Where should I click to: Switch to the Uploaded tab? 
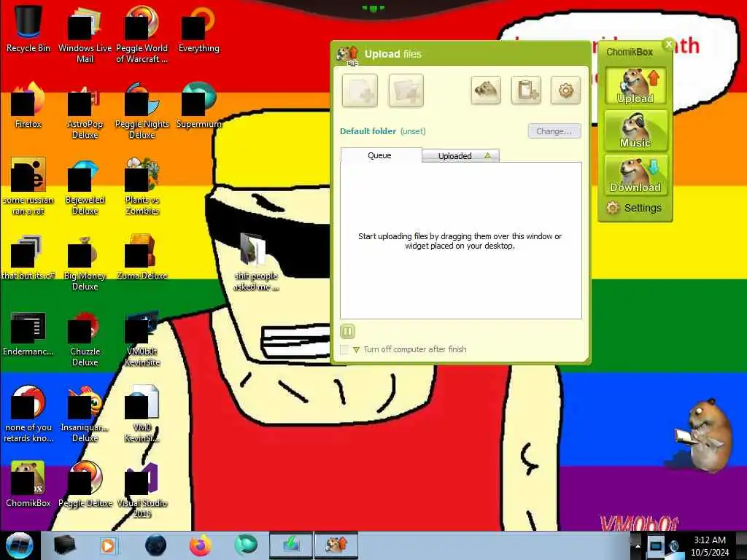pos(461,156)
